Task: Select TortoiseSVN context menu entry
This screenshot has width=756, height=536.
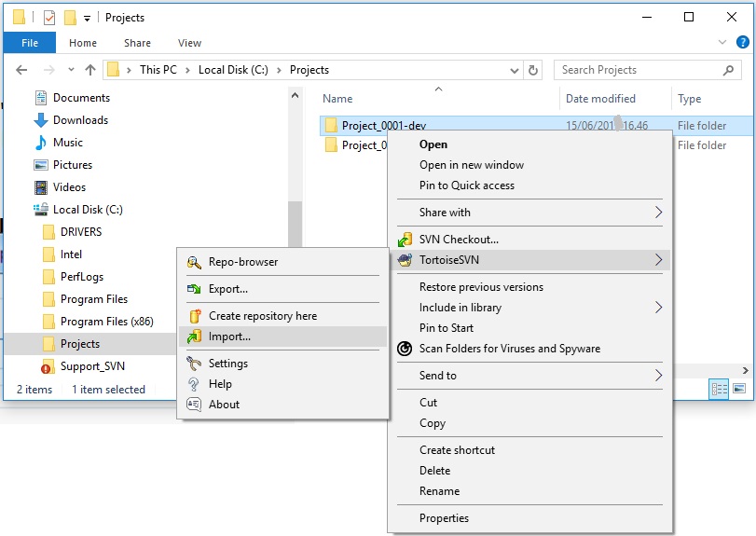Action: [529, 260]
